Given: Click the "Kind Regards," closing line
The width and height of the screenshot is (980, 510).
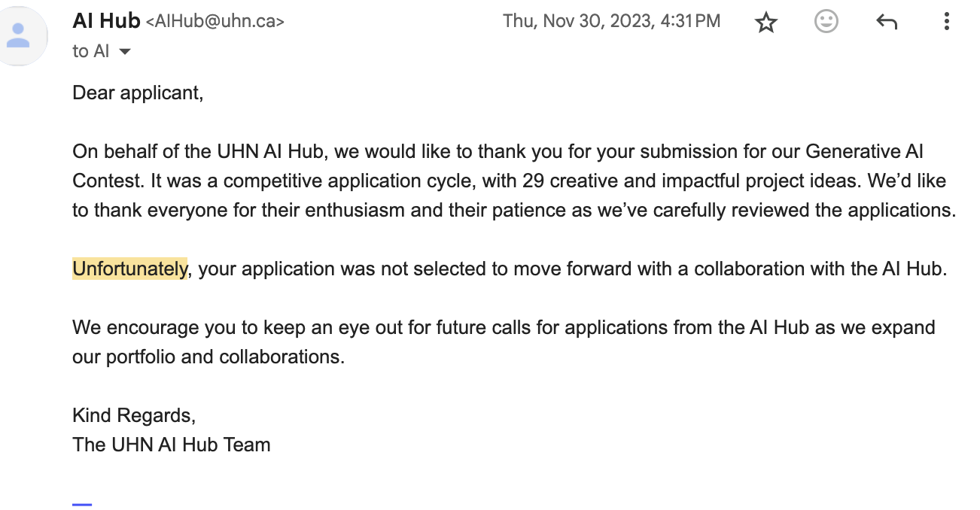Looking at the screenshot, I should point(134,415).
